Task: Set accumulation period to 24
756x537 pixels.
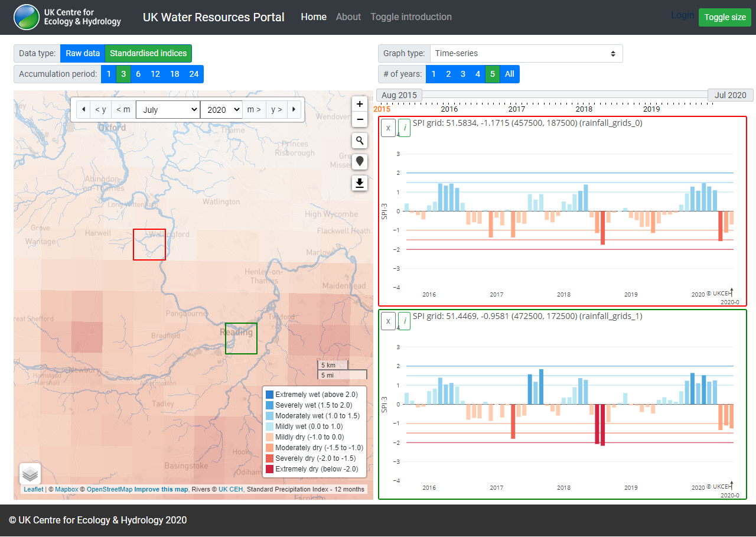Action: point(194,74)
